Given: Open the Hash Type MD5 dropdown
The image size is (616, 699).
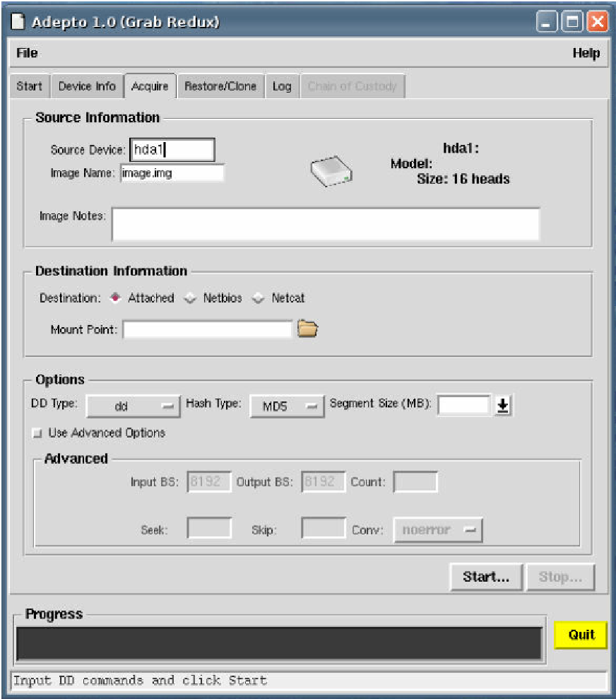Looking at the screenshot, I should point(287,406).
